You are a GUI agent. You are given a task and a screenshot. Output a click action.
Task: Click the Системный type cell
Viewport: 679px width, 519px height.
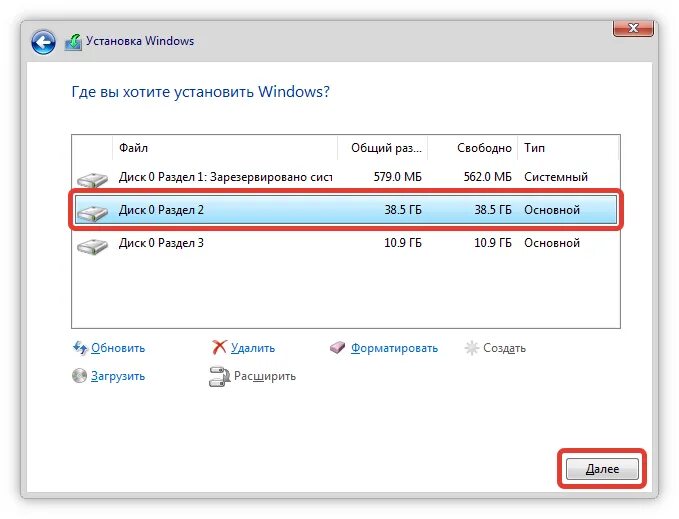click(x=556, y=177)
